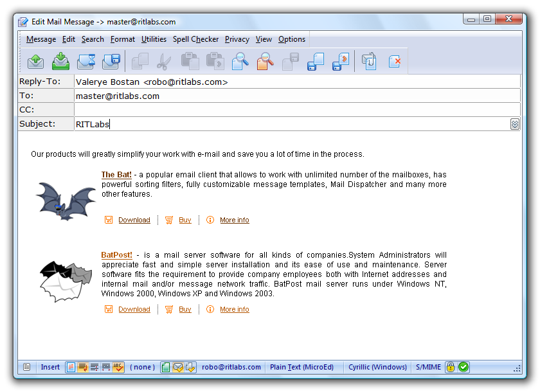The width and height of the screenshot is (540, 392).
Task: Open the Format menu
Action: 123,39
